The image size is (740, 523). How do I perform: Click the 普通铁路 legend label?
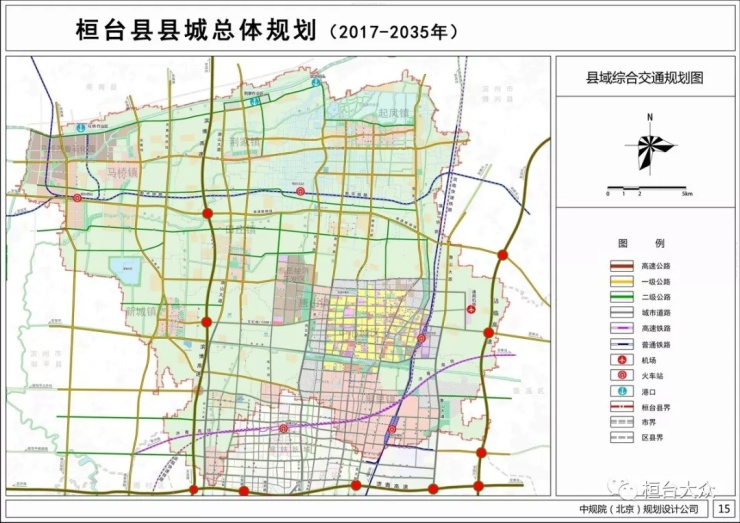click(x=656, y=345)
